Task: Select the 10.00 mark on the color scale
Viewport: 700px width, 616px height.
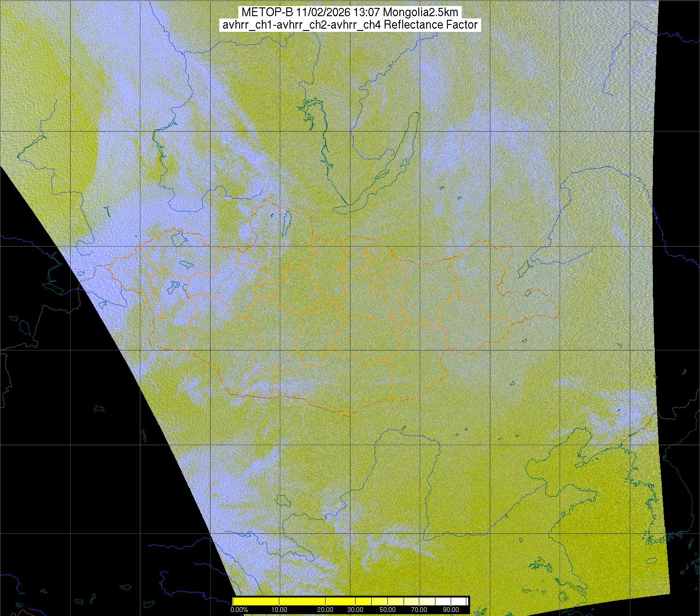Action: pos(280,610)
